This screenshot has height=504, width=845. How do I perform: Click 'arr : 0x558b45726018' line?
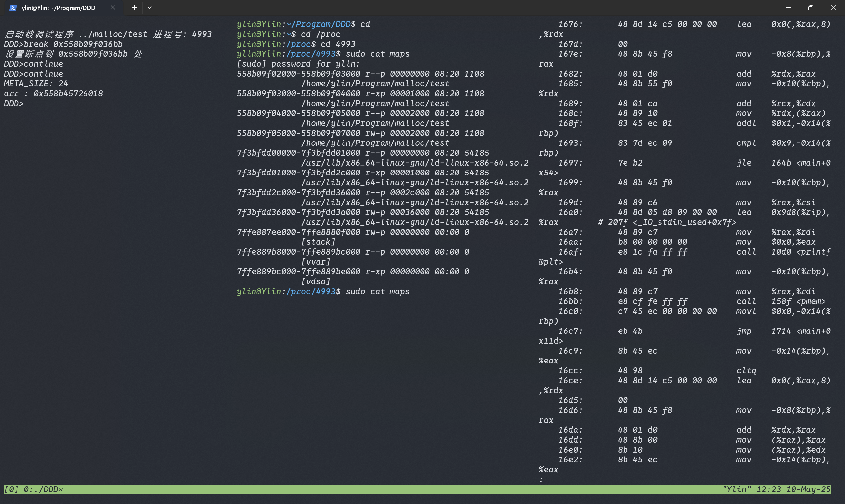[x=53, y=93]
